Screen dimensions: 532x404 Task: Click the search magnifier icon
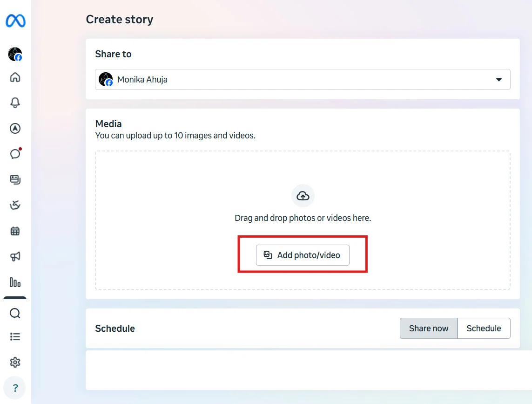pyautogui.click(x=15, y=313)
